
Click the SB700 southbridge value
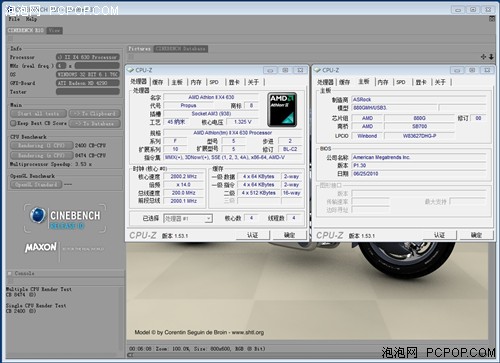point(419,126)
